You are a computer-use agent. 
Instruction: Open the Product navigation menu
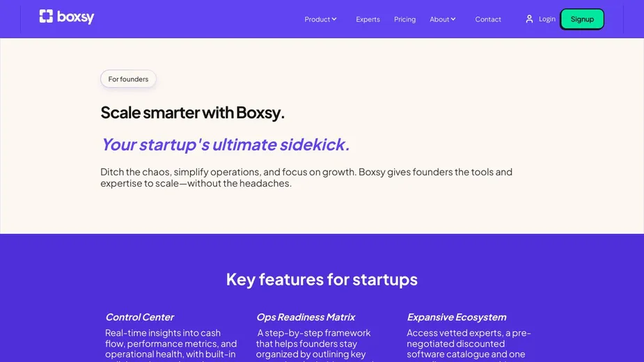[317, 19]
